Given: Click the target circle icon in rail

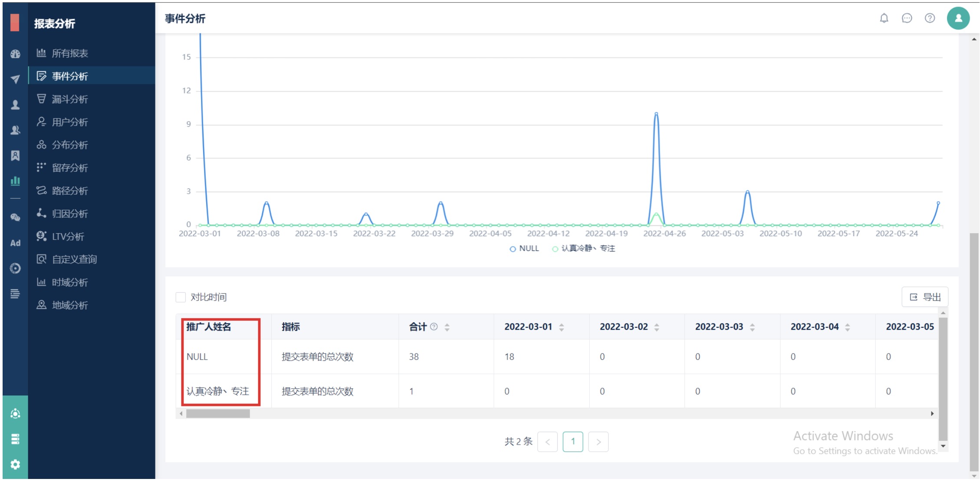Looking at the screenshot, I should (15, 268).
